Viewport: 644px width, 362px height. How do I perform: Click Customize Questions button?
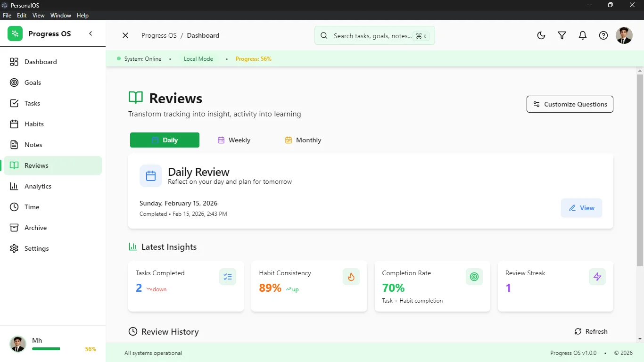tap(570, 104)
